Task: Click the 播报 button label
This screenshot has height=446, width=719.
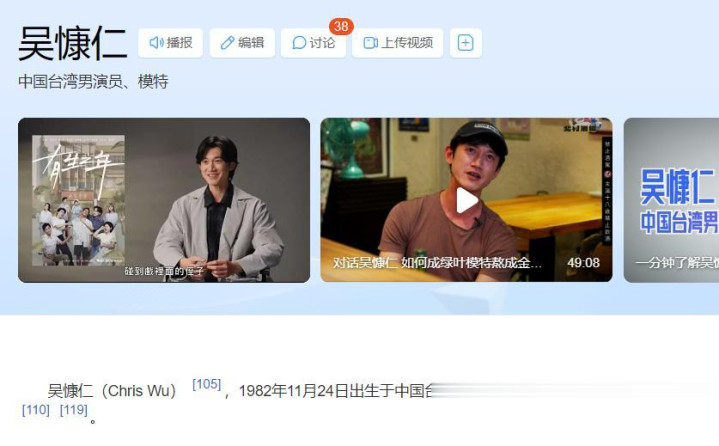Action: [x=179, y=43]
